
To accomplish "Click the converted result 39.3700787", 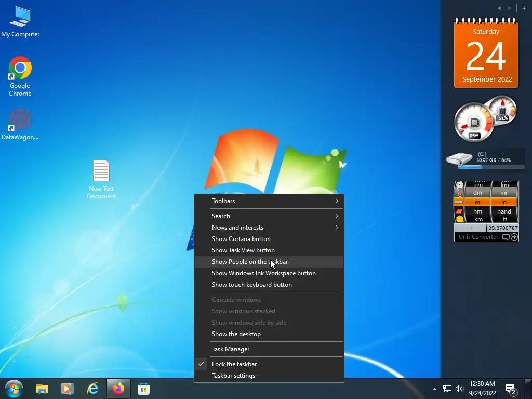I will [x=503, y=228].
